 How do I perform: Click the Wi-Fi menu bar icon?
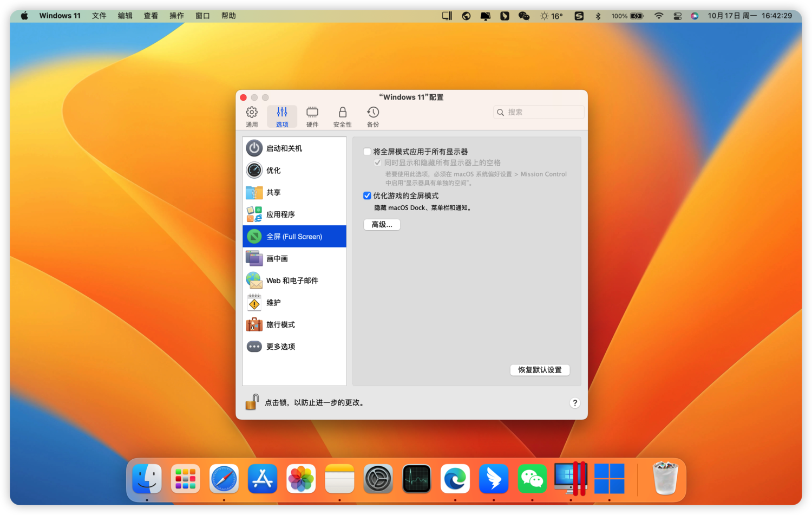659,16
